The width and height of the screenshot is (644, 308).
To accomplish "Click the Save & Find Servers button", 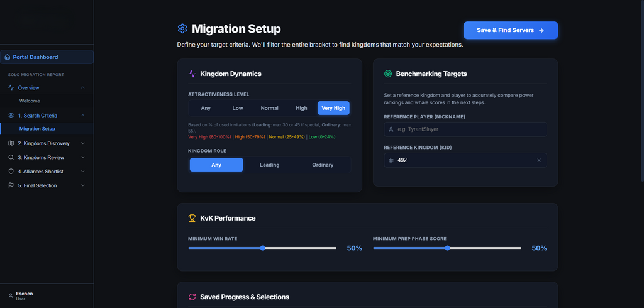I will tap(511, 30).
